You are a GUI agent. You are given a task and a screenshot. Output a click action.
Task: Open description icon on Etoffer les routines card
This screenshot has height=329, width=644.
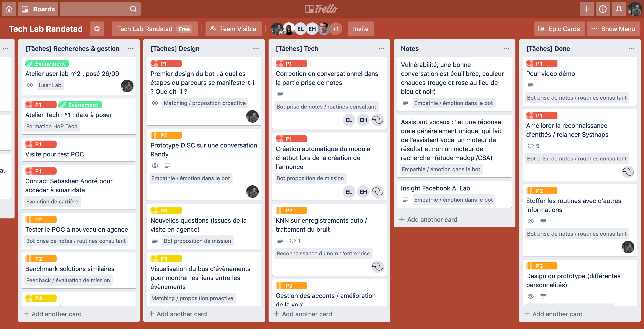point(543,221)
